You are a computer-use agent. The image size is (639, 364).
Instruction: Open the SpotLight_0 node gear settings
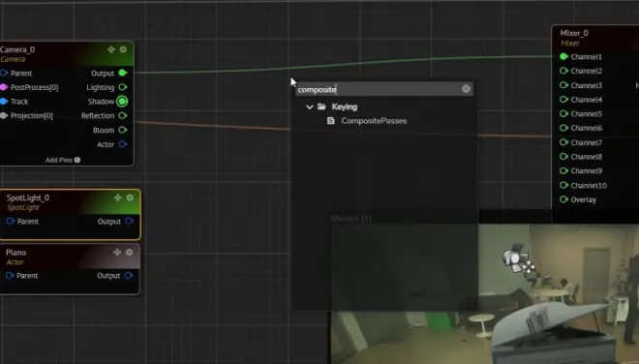(x=130, y=197)
